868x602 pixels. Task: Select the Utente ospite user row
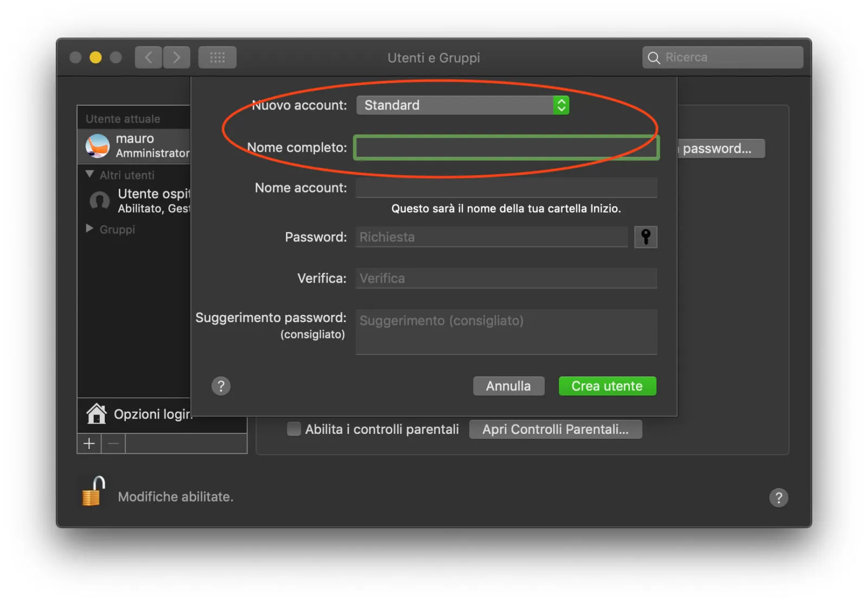click(x=134, y=201)
